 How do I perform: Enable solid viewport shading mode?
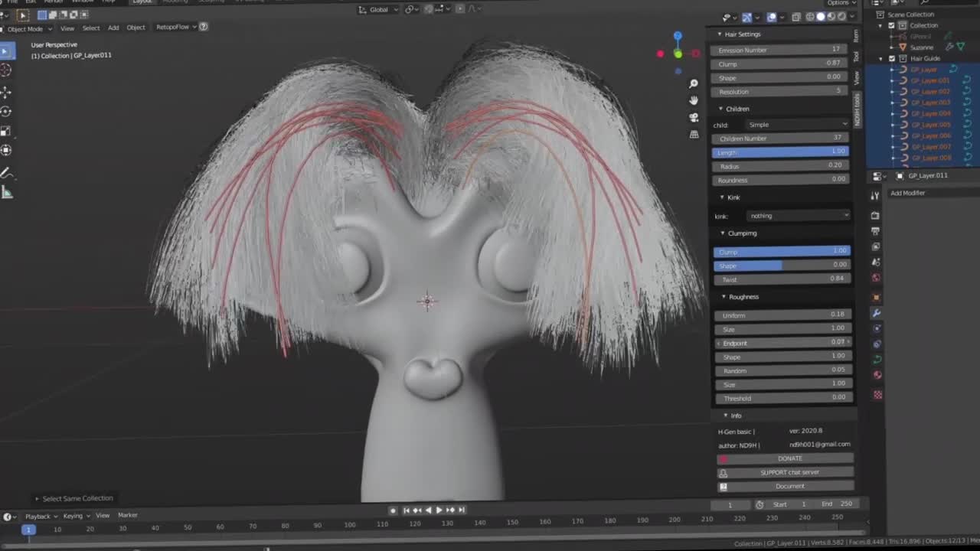(821, 17)
